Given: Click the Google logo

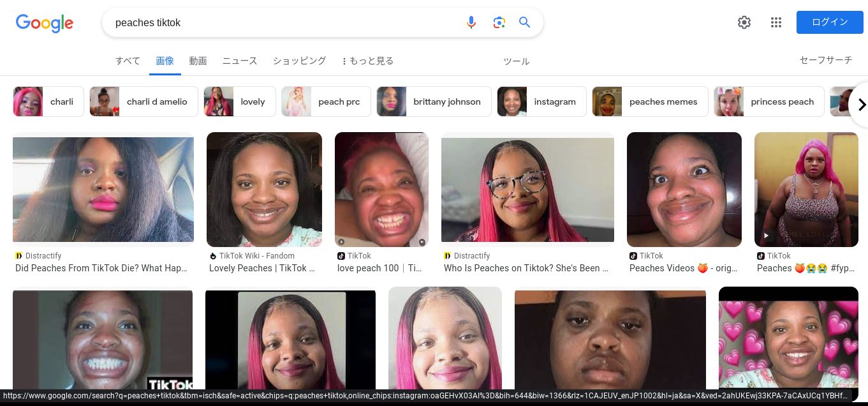Looking at the screenshot, I should click(45, 23).
